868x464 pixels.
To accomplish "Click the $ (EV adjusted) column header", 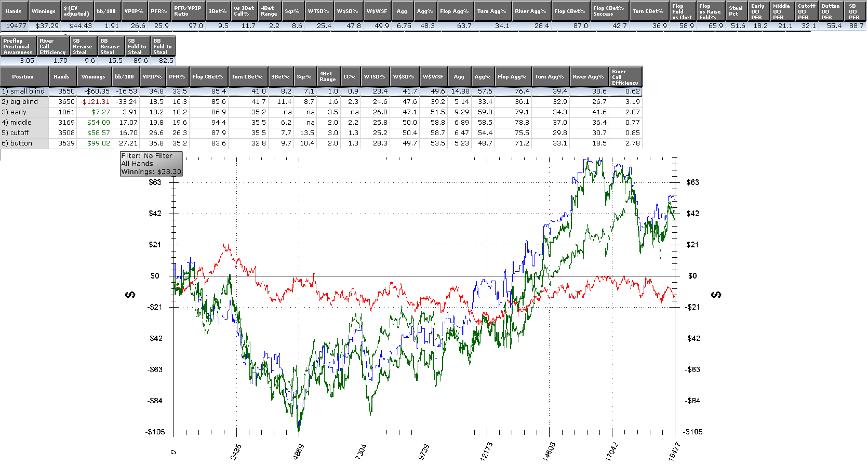I will click(77, 11).
